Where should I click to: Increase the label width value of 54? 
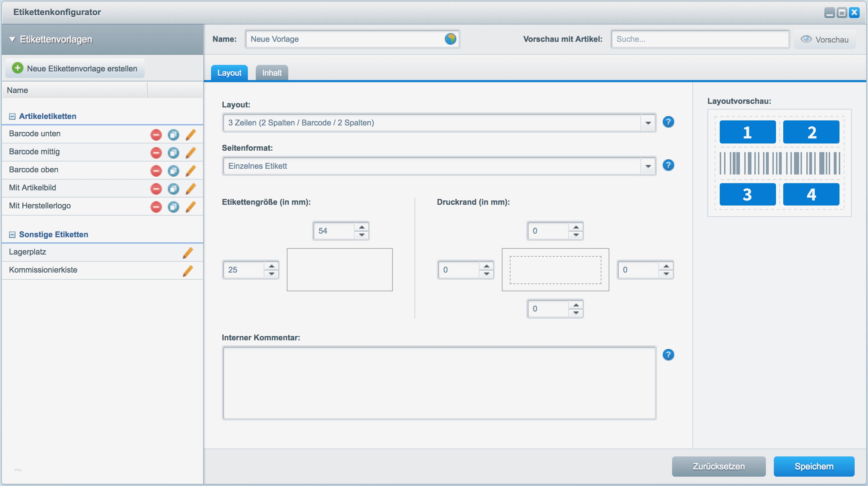(361, 227)
